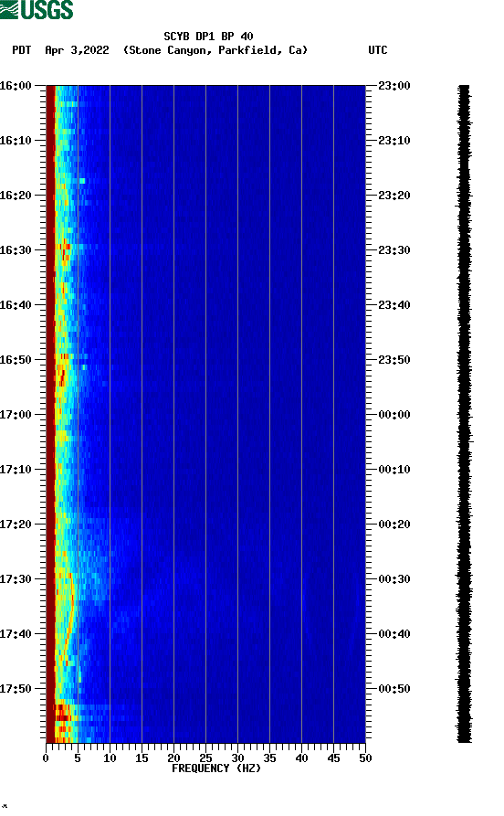Click the '23:20' UTC time label
This screenshot has height=816, width=504.
pos(394,196)
